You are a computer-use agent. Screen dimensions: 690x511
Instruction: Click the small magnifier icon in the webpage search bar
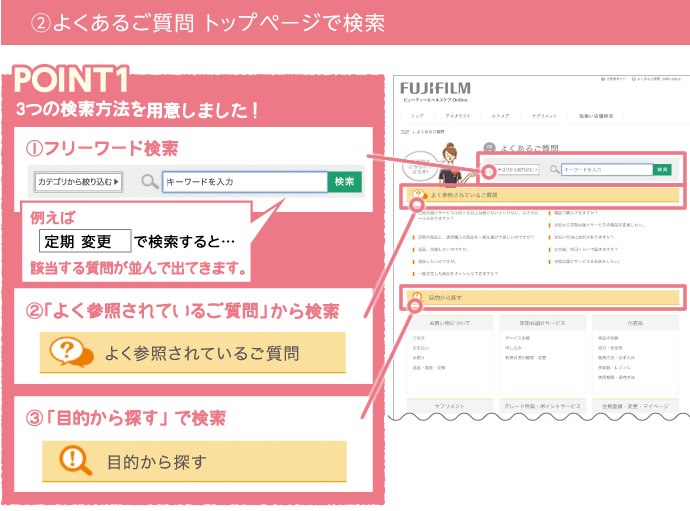pyautogui.click(x=552, y=170)
